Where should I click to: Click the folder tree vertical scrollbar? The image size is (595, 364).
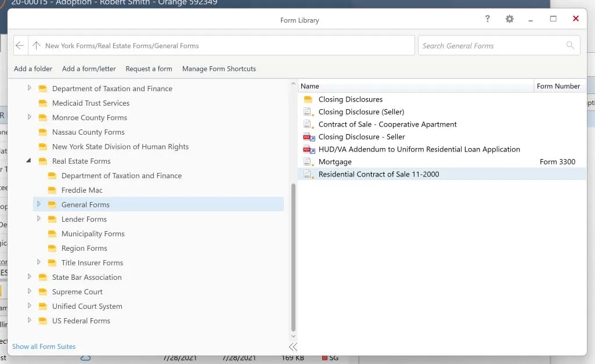pos(293,257)
